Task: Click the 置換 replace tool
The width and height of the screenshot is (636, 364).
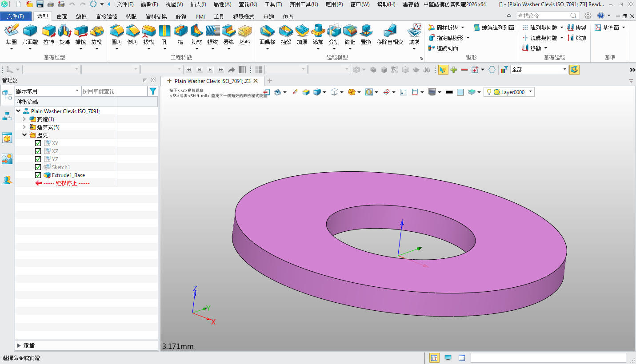Action: tap(366, 35)
